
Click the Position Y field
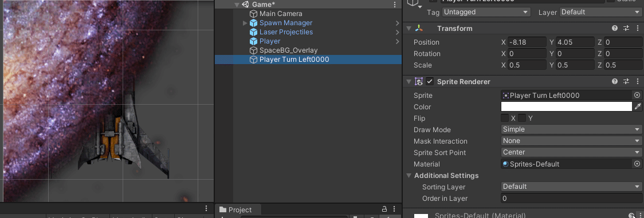click(575, 42)
